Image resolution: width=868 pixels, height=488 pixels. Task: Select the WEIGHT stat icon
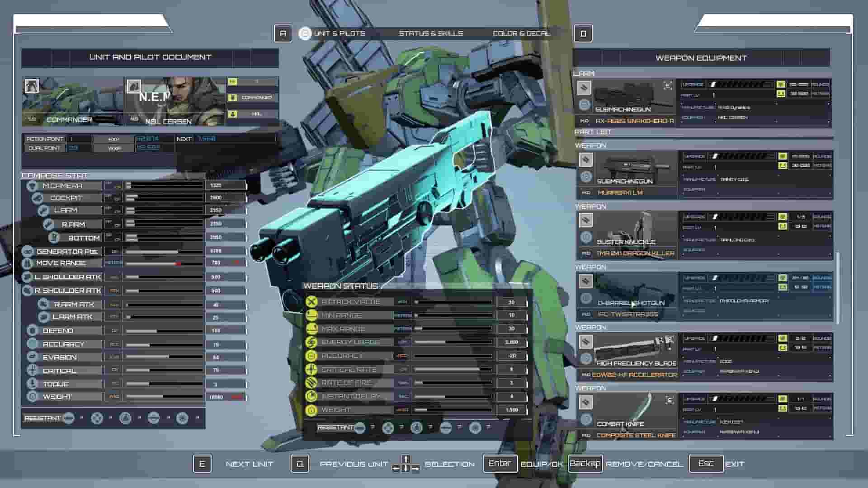(x=31, y=397)
